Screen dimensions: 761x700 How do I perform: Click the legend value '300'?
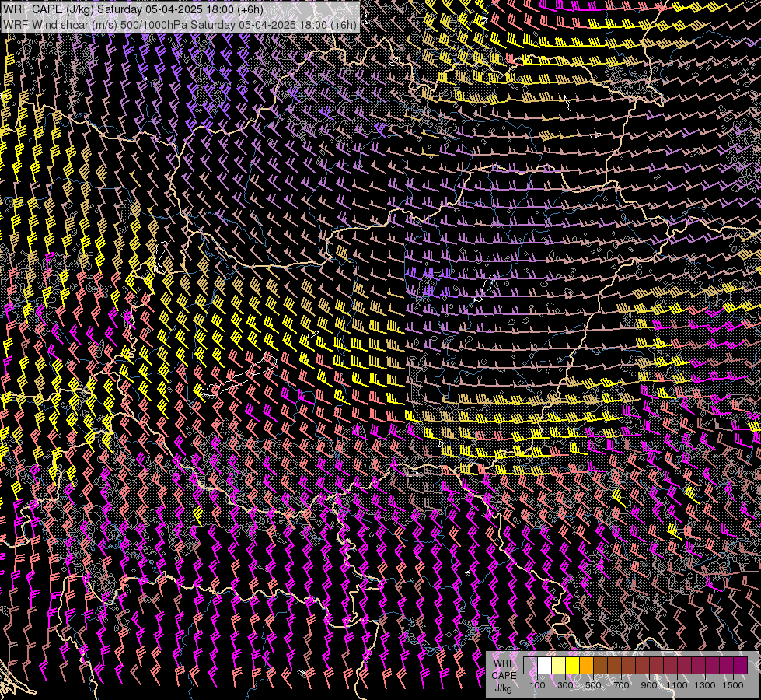click(565, 685)
